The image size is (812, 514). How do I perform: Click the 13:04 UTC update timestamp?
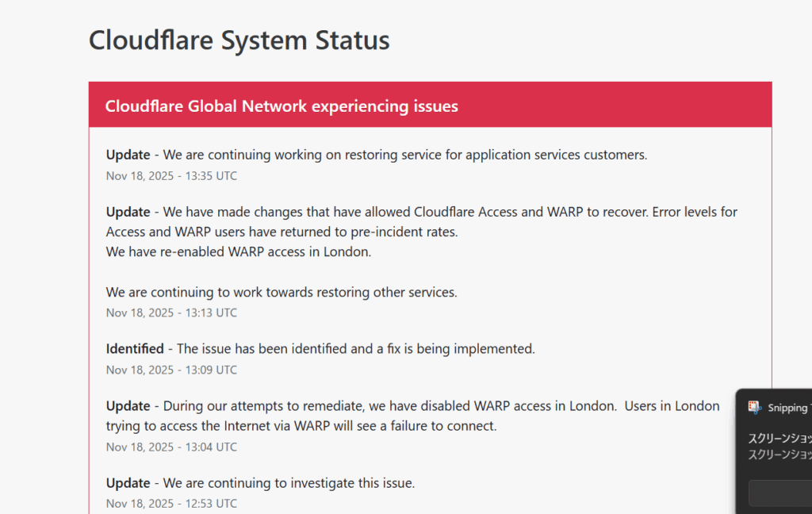click(171, 447)
